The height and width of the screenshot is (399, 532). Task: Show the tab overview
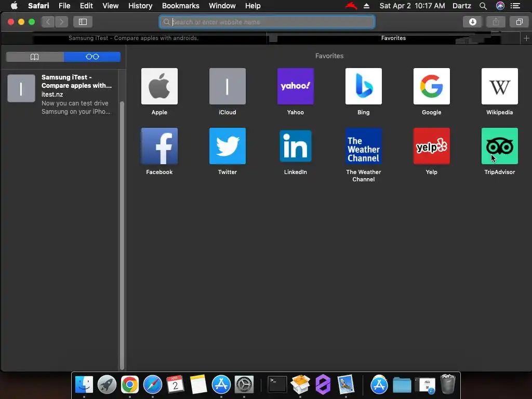519,22
